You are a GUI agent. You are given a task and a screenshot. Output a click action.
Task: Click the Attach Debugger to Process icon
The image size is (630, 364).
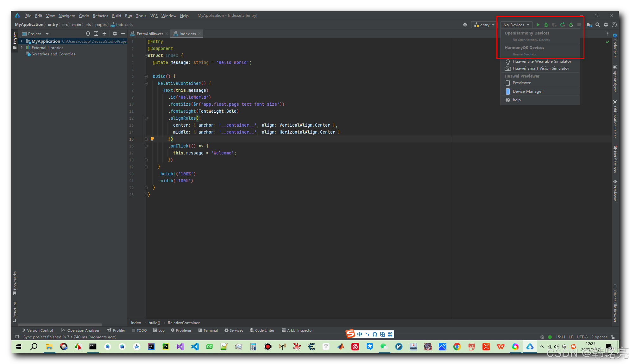(571, 25)
